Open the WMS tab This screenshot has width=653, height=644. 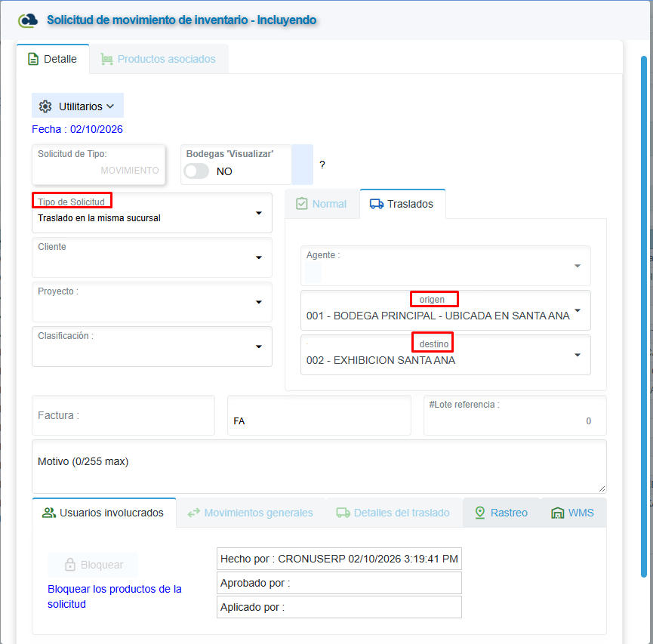point(573,513)
